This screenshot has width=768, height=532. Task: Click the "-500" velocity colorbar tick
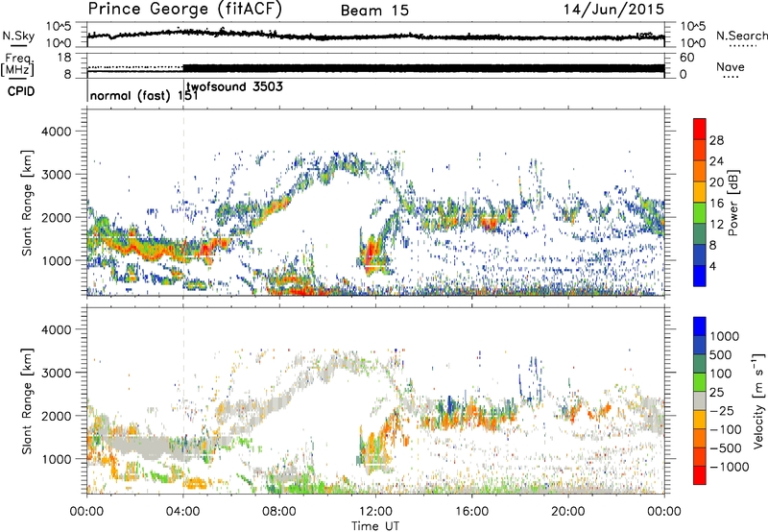pos(726,448)
